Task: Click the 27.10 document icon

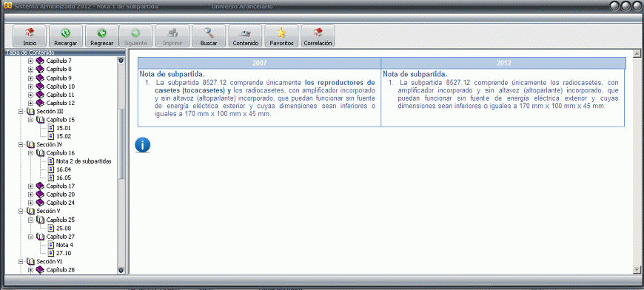Action: pos(51,253)
